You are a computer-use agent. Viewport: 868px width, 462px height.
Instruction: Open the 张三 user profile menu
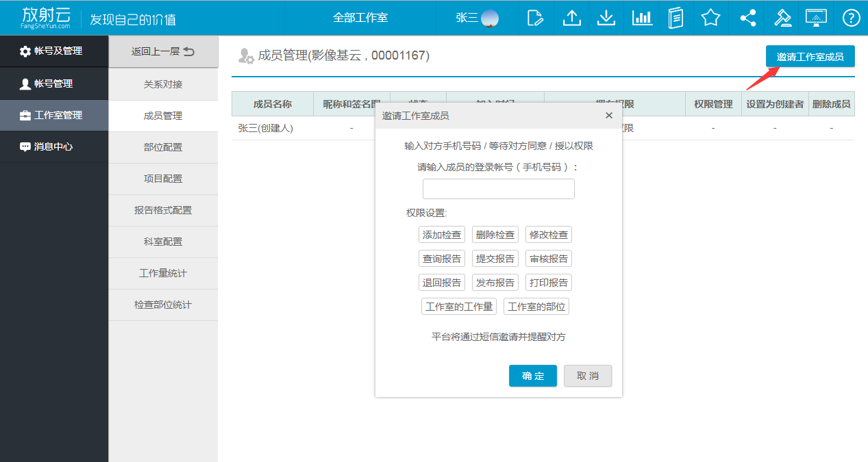pos(477,18)
